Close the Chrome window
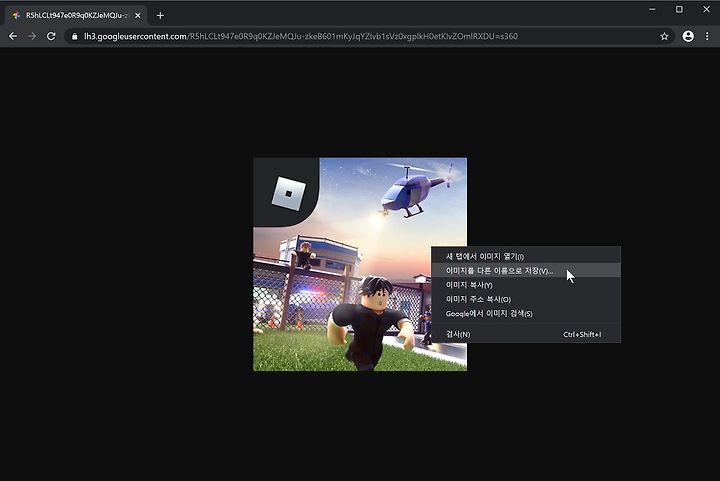Screen dimensions: 720x481 click(x=706, y=9)
